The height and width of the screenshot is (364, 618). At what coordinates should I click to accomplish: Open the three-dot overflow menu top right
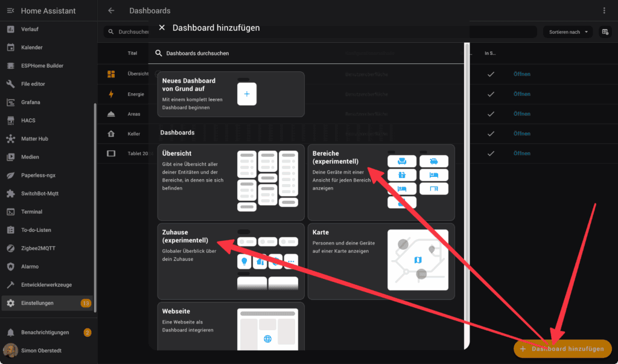(x=604, y=10)
